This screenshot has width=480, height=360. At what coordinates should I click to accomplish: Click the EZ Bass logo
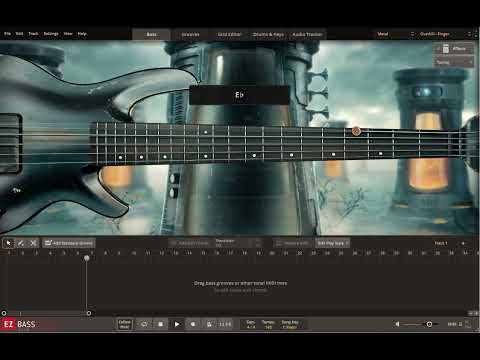click(19, 324)
